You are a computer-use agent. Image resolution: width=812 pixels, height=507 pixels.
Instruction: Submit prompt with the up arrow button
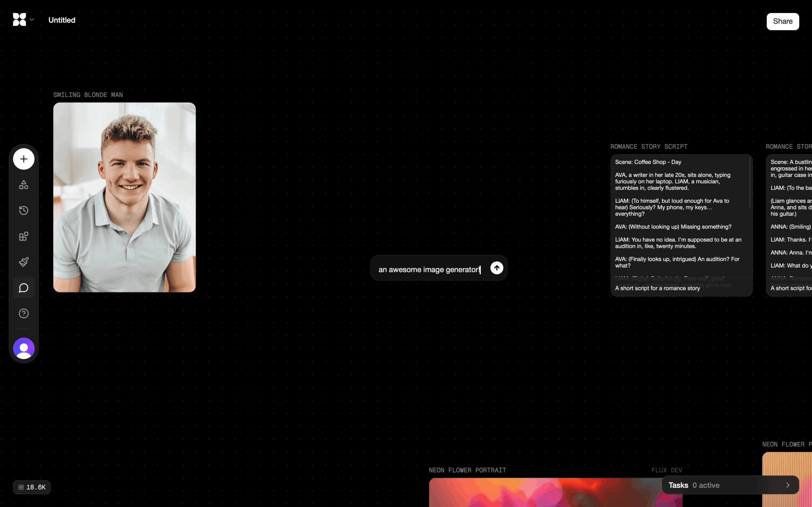click(x=496, y=268)
